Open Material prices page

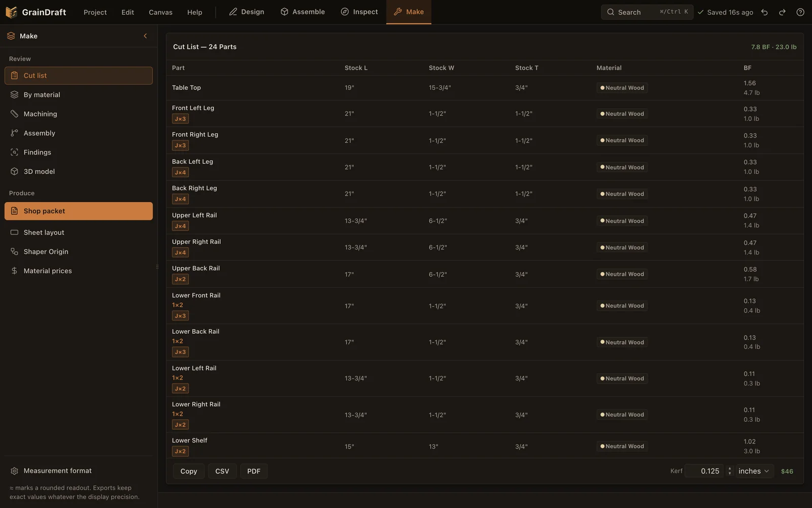pyautogui.click(x=79, y=271)
